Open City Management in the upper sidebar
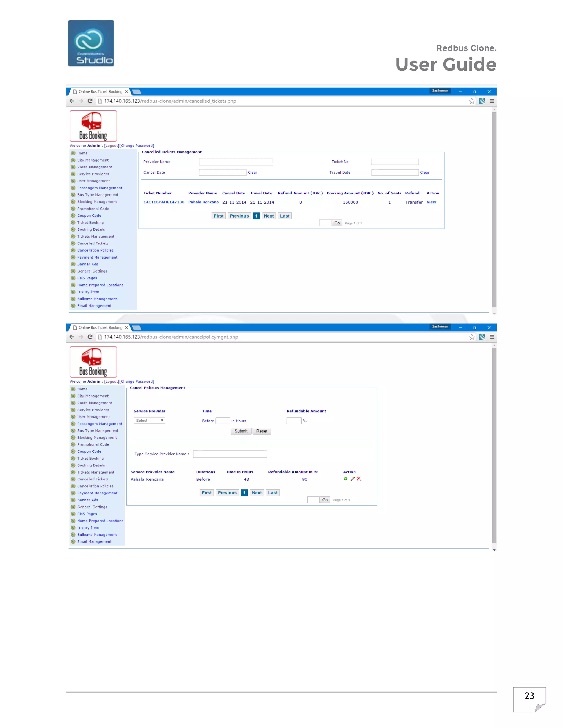 93,160
